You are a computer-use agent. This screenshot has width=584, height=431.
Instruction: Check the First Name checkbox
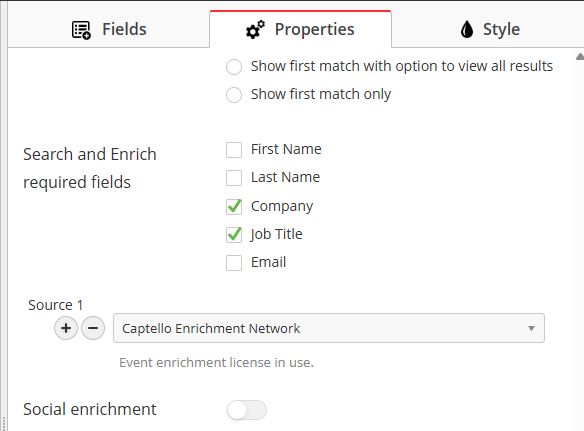coord(234,150)
